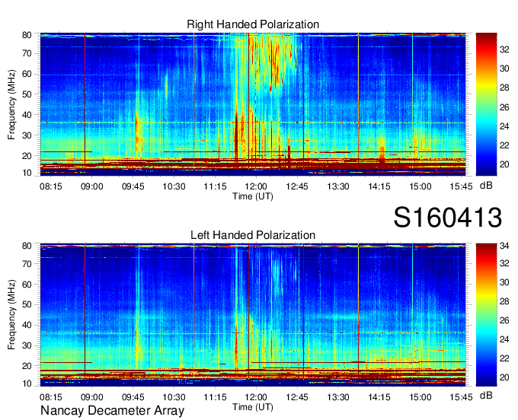This screenshot has width=518, height=420.
Task: Click the 15:45 time tick of the upper plot
Action: 461,186
